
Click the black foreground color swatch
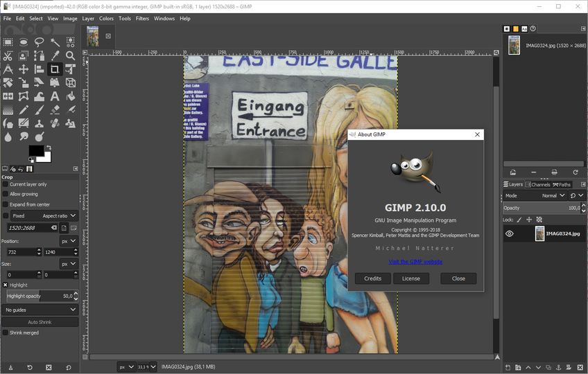[36, 151]
